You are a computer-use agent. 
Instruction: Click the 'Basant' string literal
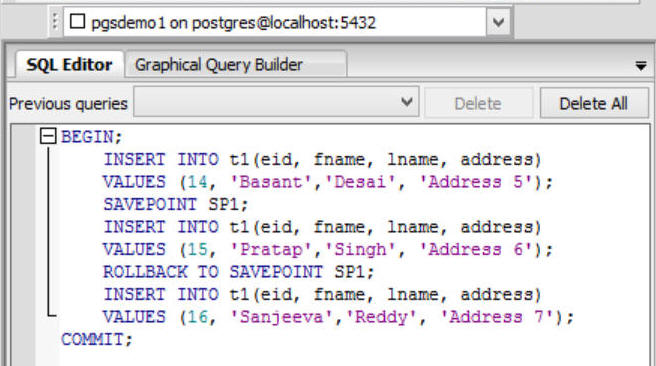point(271,182)
